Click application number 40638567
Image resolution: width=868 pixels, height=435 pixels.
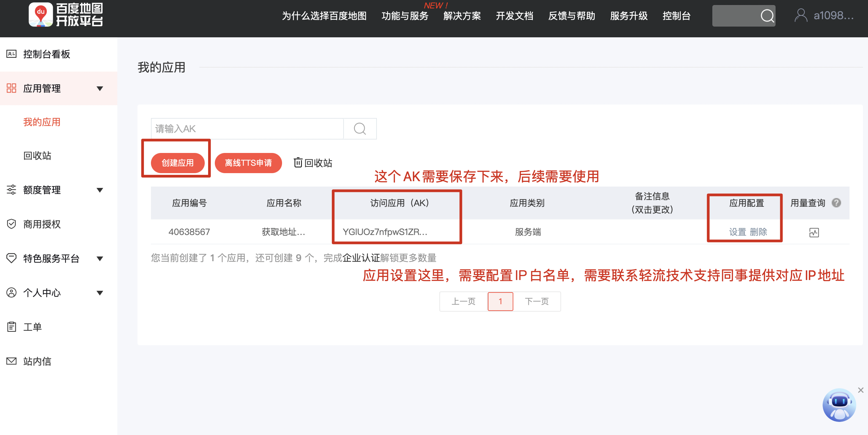pos(189,232)
